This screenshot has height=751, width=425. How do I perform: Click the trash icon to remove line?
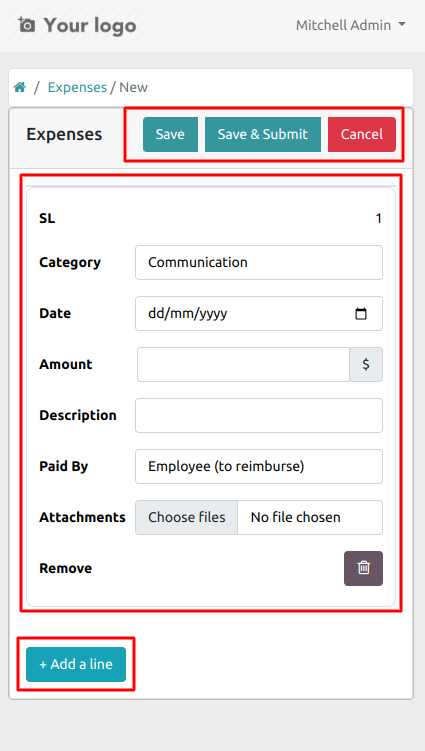click(x=363, y=568)
